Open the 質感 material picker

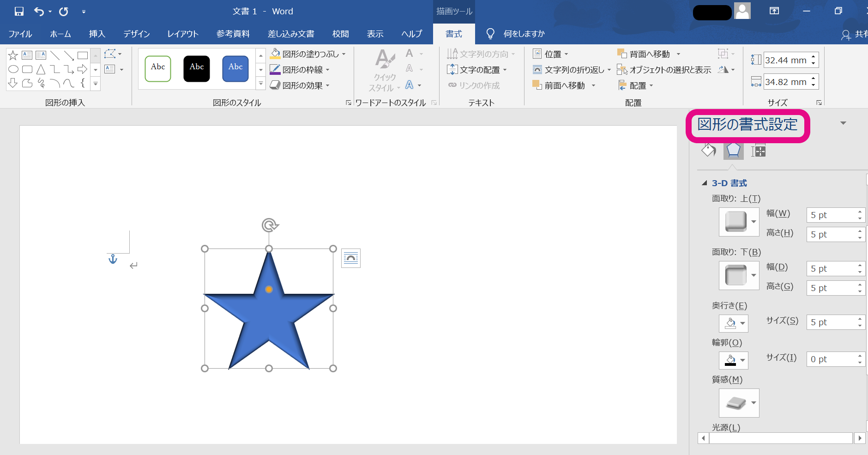[739, 403]
